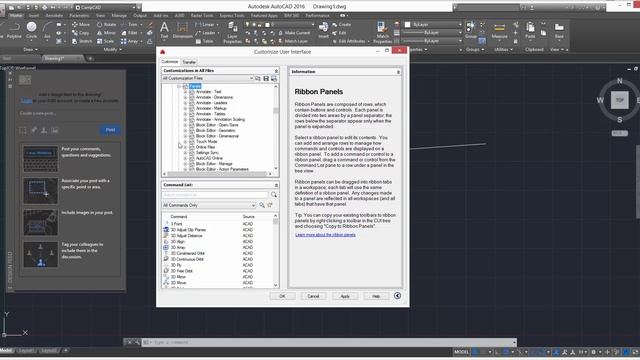The image size is (640, 360).
Task: Click the Base view icon
Action: pyautogui.click(x=559, y=30)
